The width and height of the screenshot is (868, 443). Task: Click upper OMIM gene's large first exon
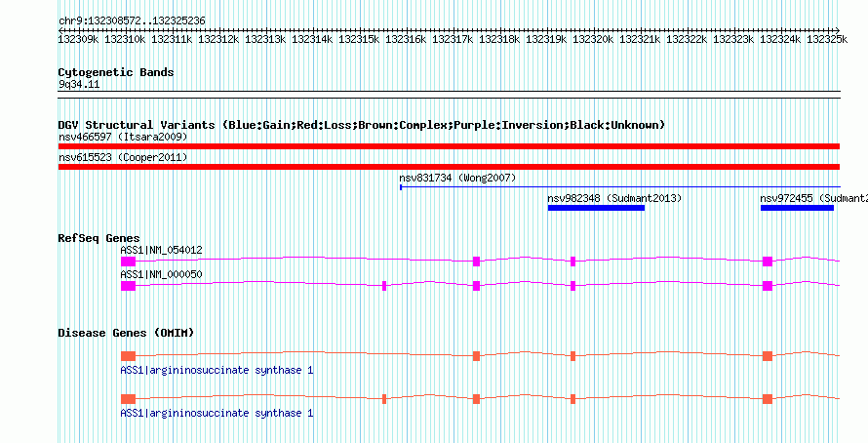click(x=128, y=355)
